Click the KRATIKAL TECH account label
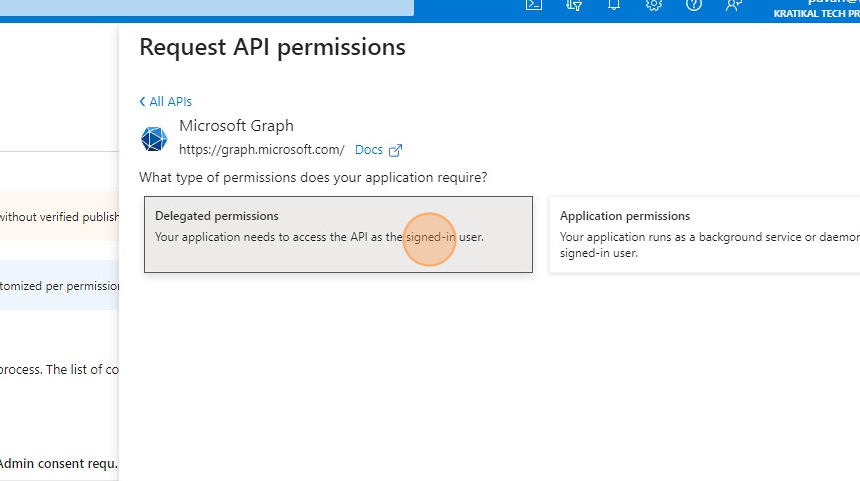Screen dimensions: 860x481 click(816, 14)
